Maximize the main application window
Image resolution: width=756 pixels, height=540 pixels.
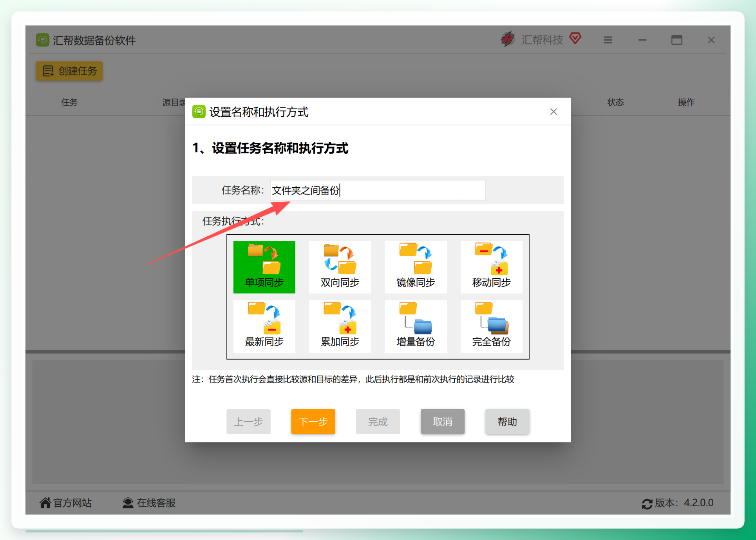[676, 40]
